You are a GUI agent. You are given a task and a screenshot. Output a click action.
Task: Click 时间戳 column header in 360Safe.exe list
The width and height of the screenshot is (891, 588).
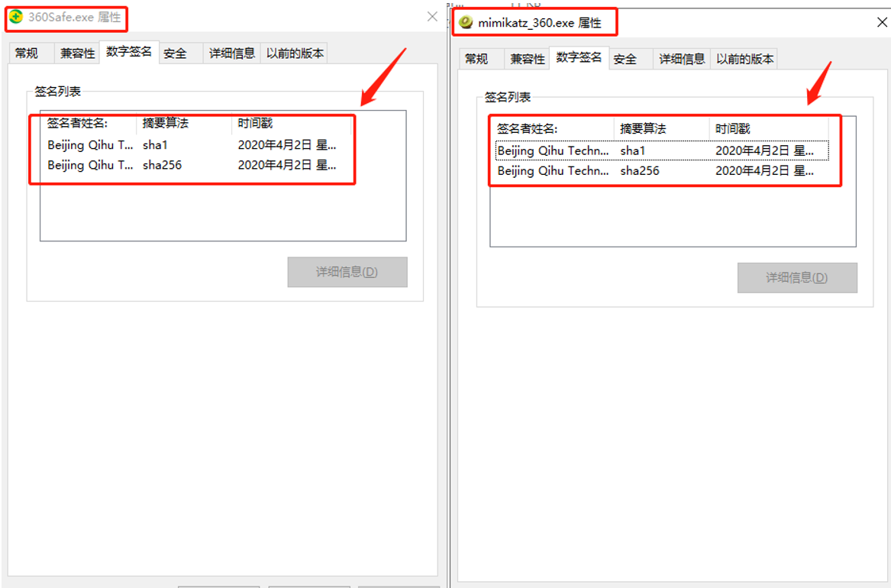[291, 123]
